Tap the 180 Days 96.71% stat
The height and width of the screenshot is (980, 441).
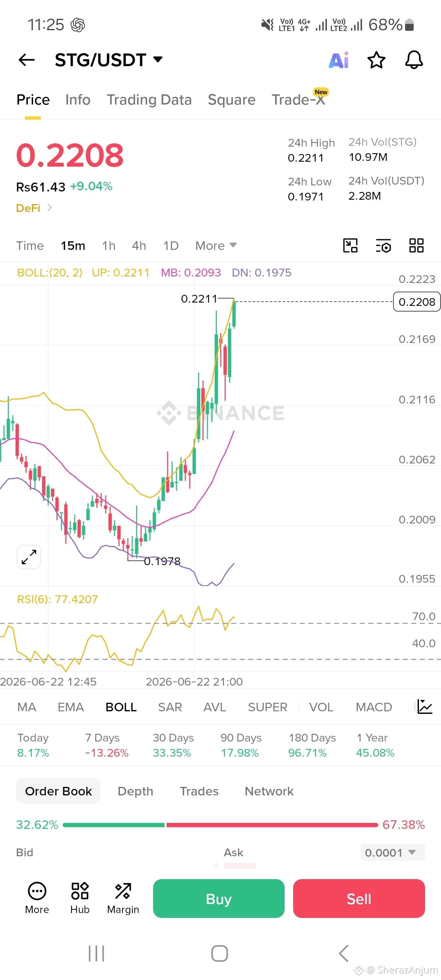coord(312,745)
